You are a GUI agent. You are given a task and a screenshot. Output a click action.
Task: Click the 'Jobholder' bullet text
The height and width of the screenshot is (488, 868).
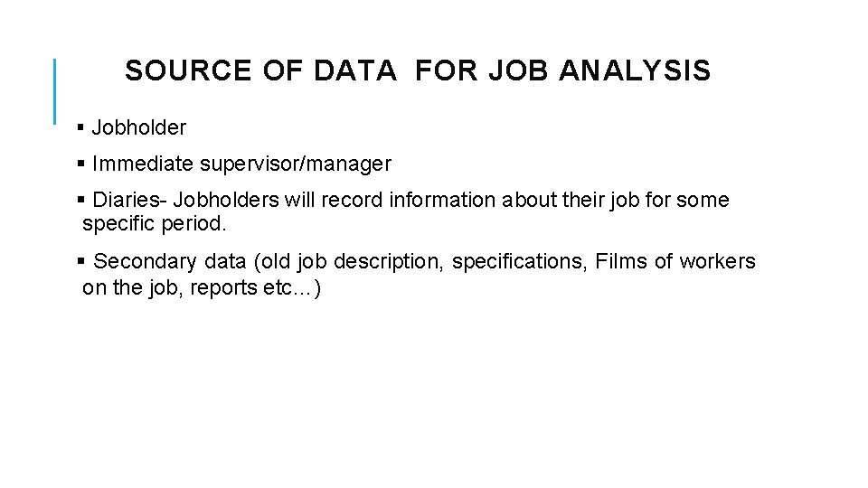tap(139, 127)
